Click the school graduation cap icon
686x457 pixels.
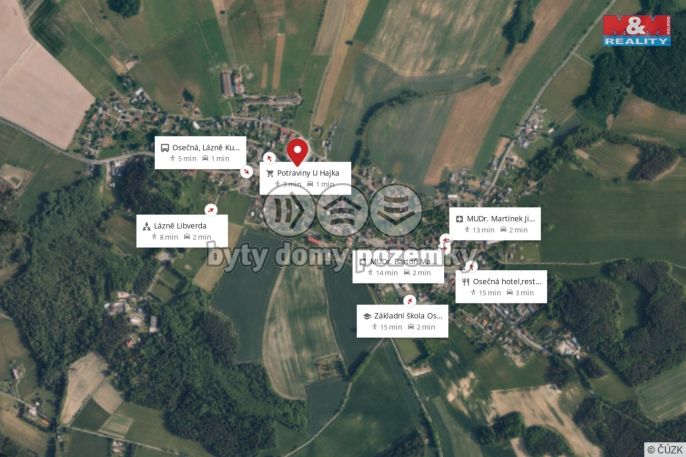pyautogui.click(x=368, y=316)
